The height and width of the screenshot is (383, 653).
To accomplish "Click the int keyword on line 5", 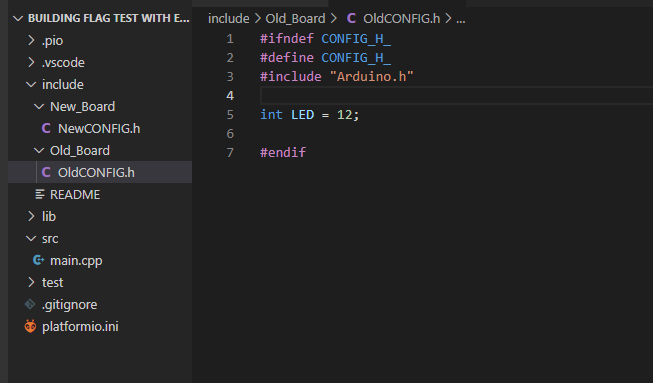I will (272, 114).
